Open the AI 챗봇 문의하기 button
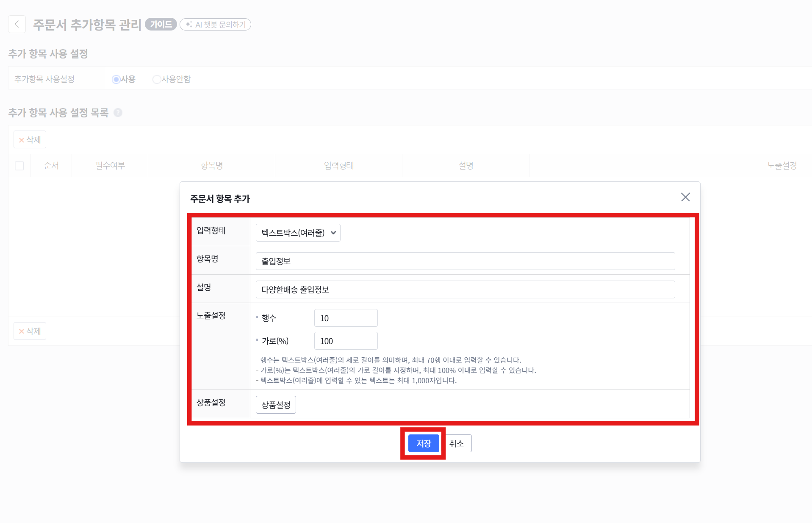The image size is (812, 523). coord(216,24)
